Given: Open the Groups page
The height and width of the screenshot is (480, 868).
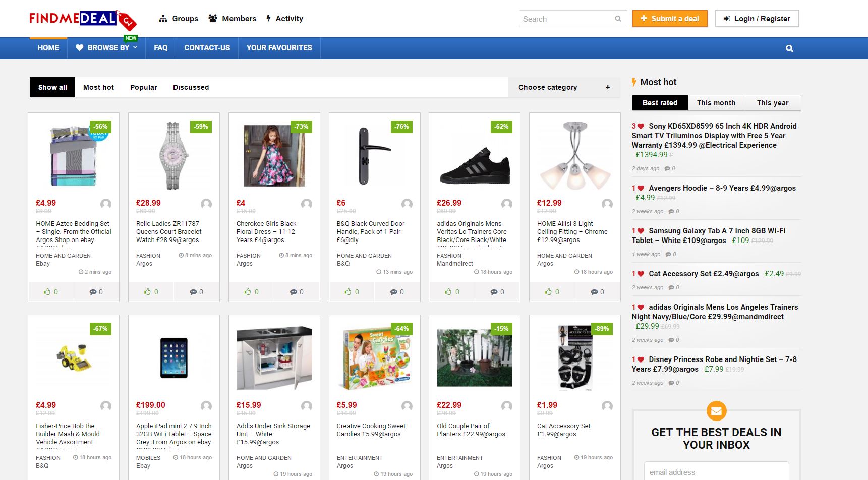Looking at the screenshot, I should [x=179, y=19].
